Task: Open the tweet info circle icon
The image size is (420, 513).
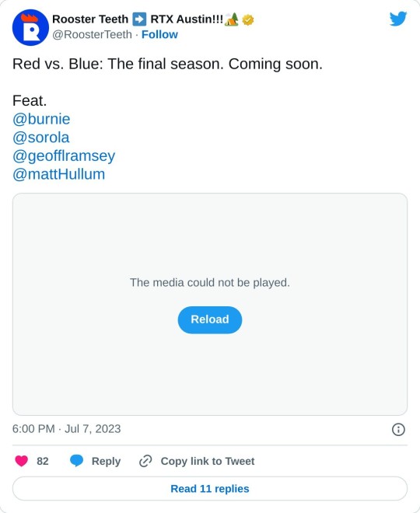Action: [398, 429]
